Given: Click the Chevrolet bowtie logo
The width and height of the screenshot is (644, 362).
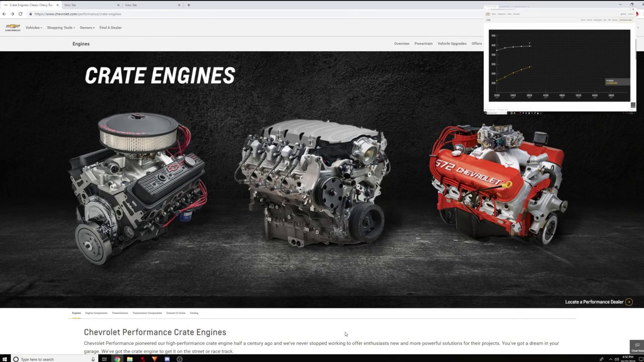Looking at the screenshot, I should coord(13,27).
